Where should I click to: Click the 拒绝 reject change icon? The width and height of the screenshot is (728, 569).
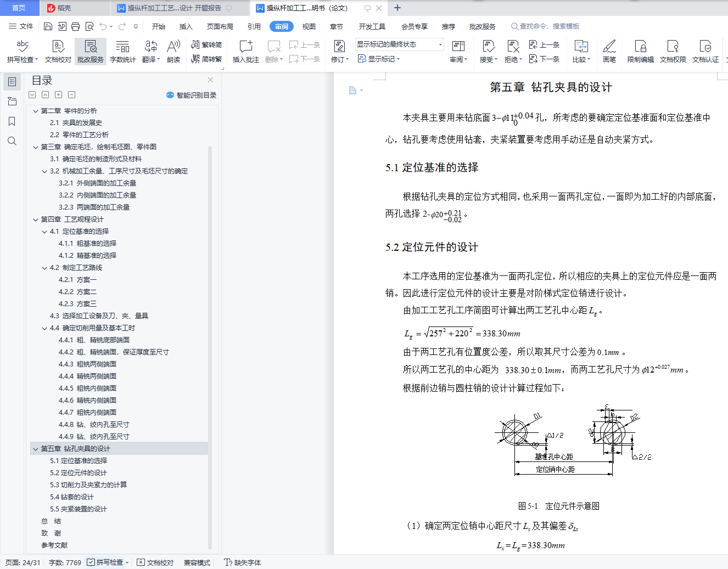point(513,46)
